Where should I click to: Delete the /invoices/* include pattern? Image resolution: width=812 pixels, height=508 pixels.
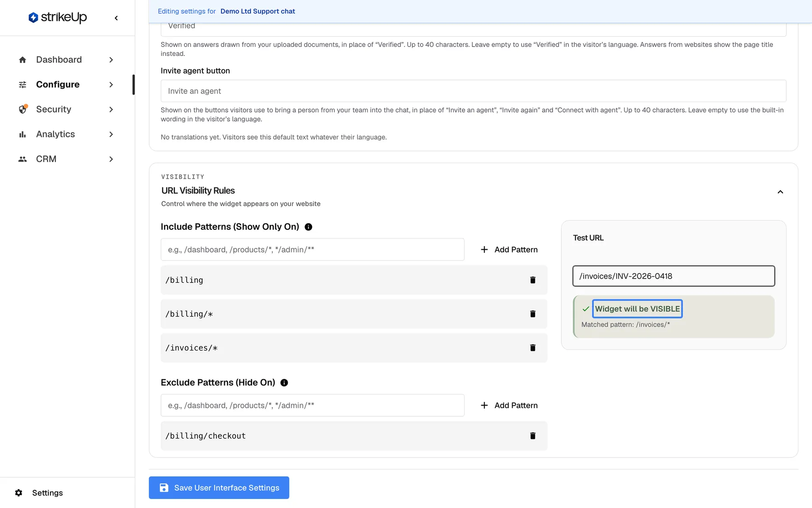(x=533, y=348)
